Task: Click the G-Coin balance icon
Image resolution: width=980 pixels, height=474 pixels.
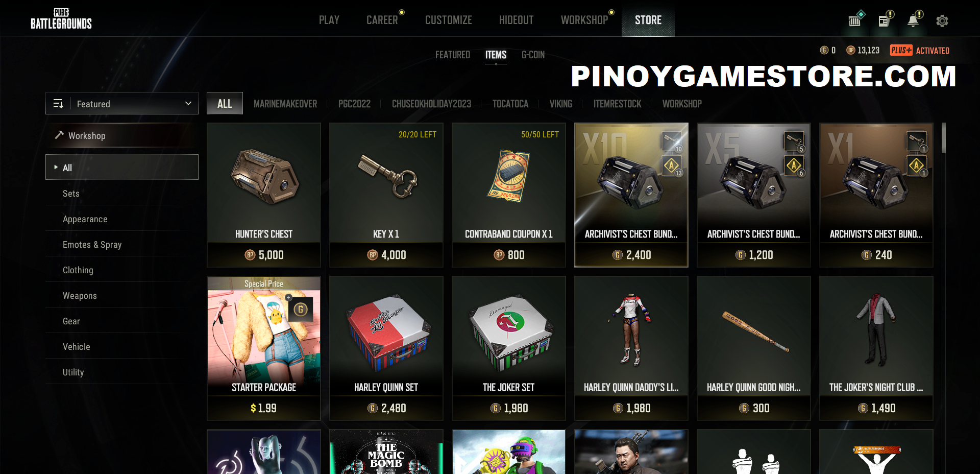Action: point(824,50)
